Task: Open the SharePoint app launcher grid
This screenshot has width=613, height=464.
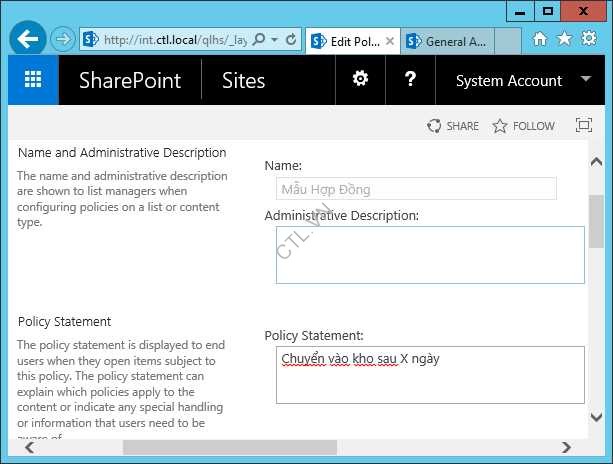Action: 33,80
